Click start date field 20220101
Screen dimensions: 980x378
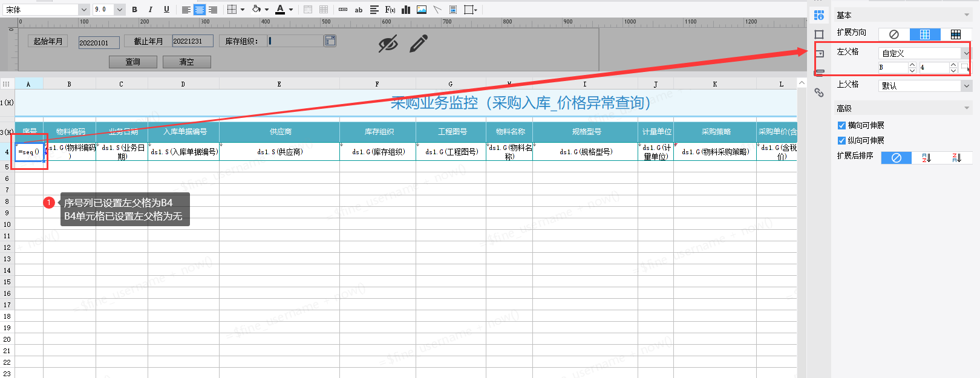coord(99,42)
